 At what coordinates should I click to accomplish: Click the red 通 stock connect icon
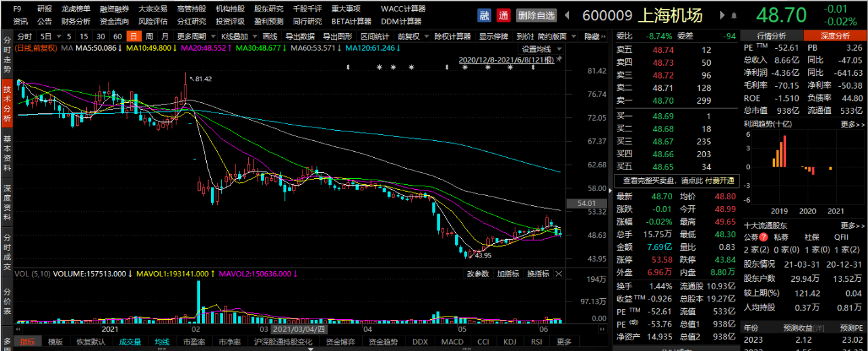click(503, 15)
